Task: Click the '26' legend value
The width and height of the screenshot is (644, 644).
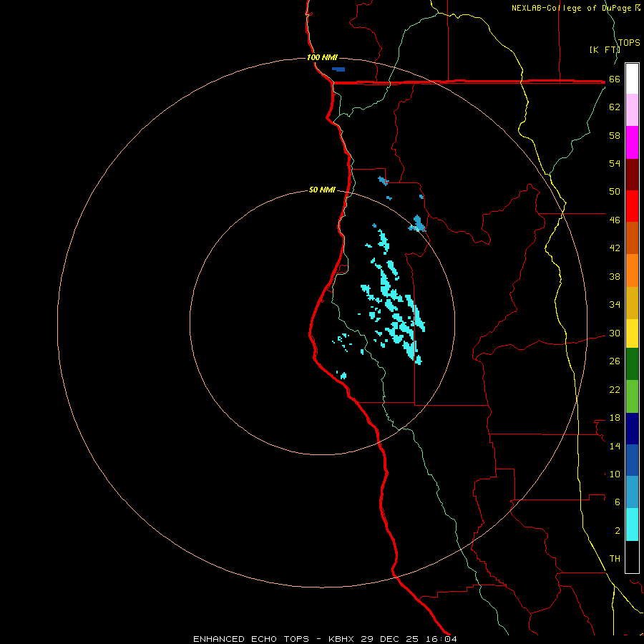Action: coord(615,361)
